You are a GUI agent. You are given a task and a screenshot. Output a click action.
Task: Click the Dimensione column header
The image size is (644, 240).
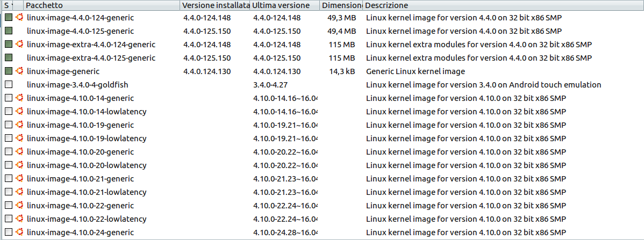click(x=341, y=5)
